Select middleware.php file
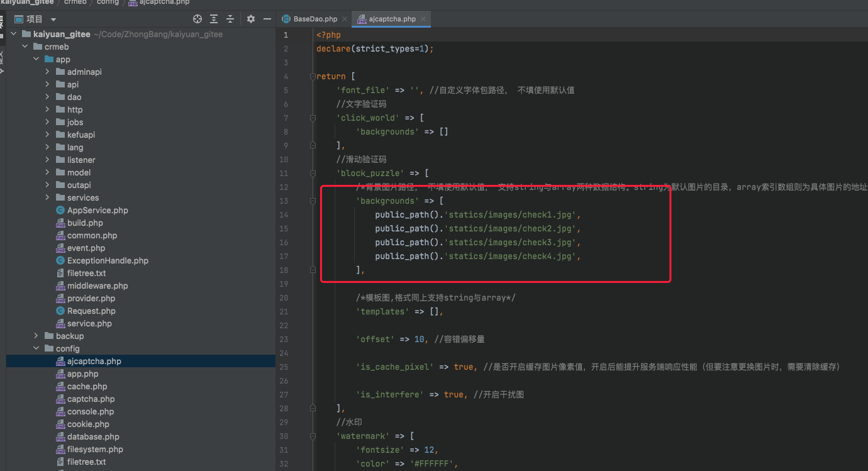 tap(97, 285)
